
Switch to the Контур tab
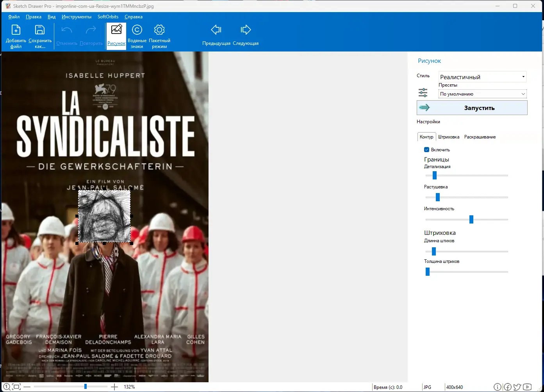point(426,137)
